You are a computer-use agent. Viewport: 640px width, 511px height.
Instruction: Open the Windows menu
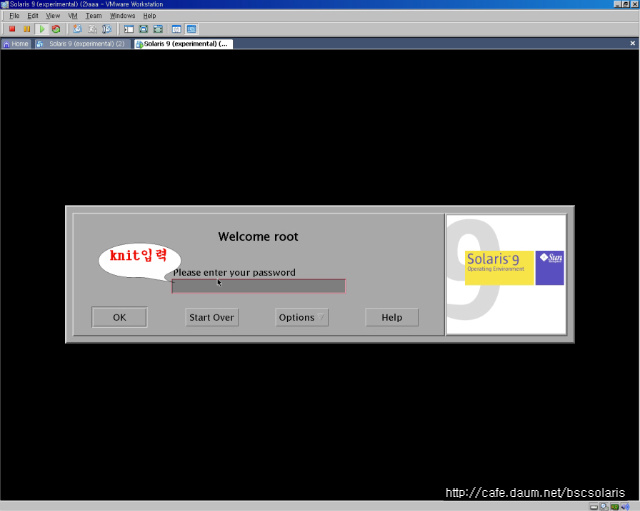pos(122,16)
